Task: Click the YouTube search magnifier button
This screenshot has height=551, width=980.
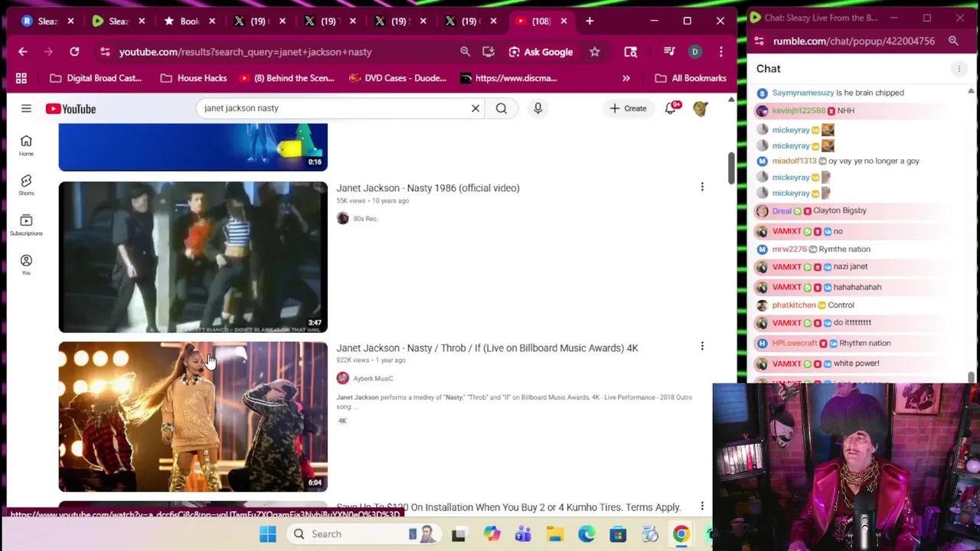Action: click(501, 108)
